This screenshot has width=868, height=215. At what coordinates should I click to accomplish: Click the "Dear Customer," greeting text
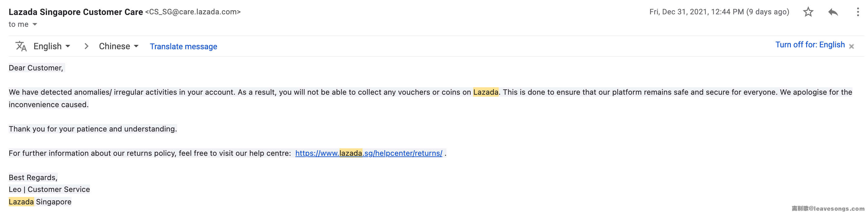36,68
